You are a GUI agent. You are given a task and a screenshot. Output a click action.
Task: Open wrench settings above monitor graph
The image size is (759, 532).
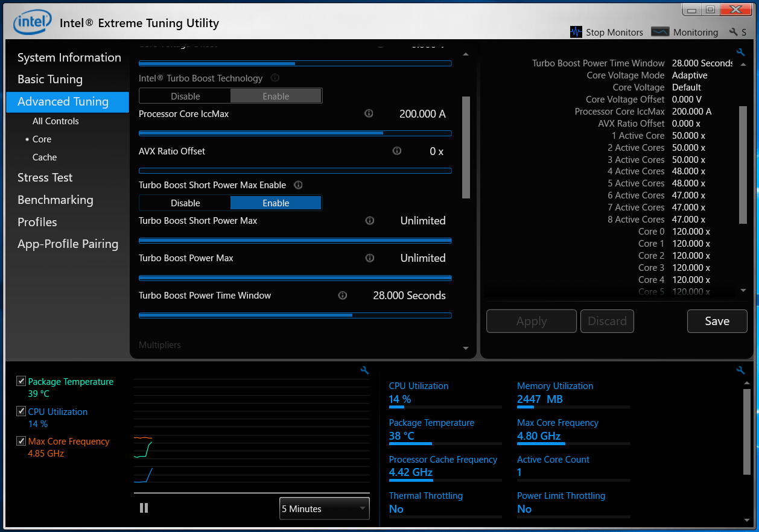[364, 370]
